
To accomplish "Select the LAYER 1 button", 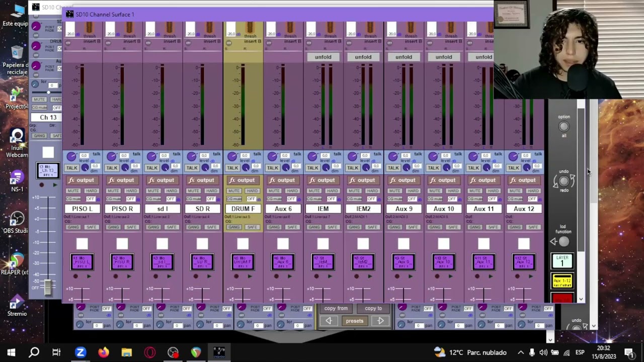I will [x=562, y=261].
